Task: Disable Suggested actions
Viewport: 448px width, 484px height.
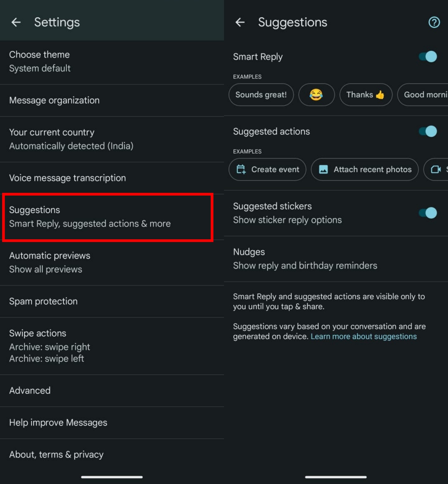Action: pyautogui.click(x=427, y=131)
